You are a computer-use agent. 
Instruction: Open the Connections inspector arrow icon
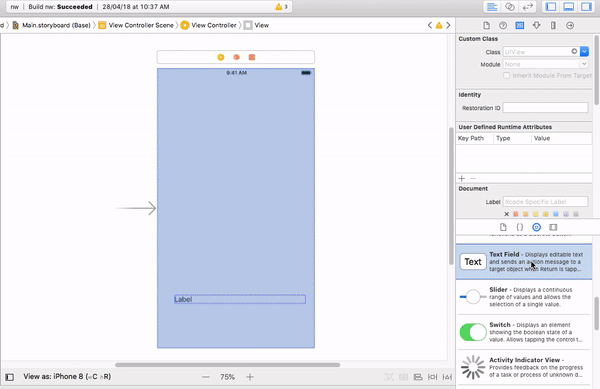570,25
